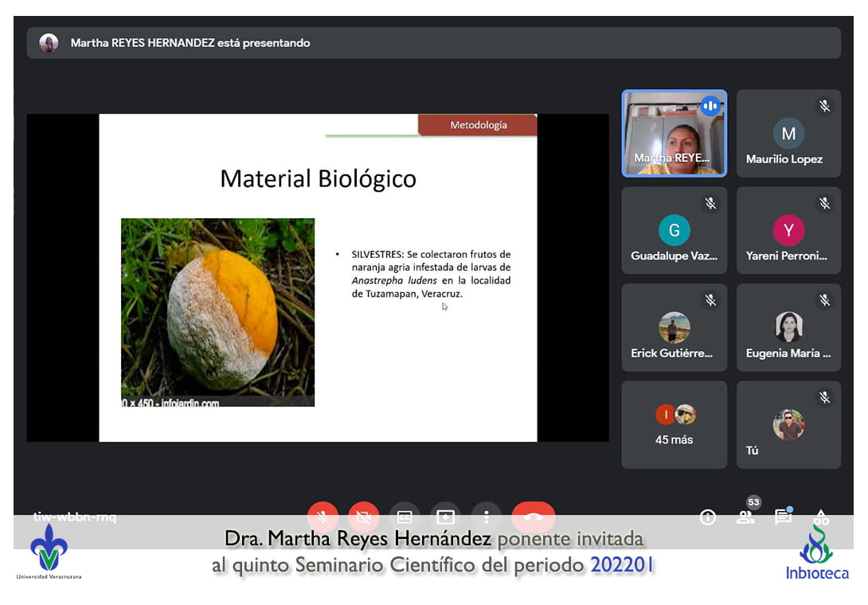The image size is (868, 605).
Task: Open the chat panel
Action: pos(783,517)
